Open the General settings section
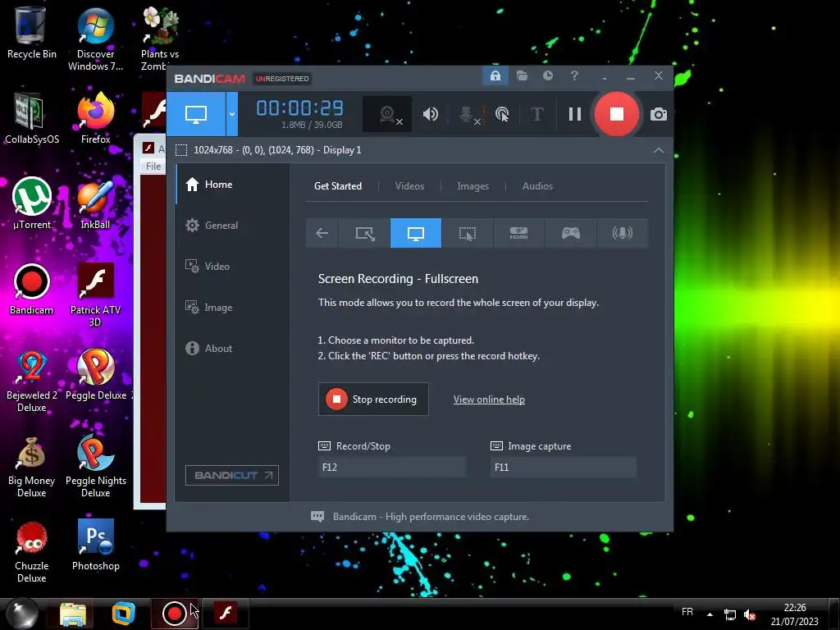Screen dimensions: 840x630 (x=212, y=225)
